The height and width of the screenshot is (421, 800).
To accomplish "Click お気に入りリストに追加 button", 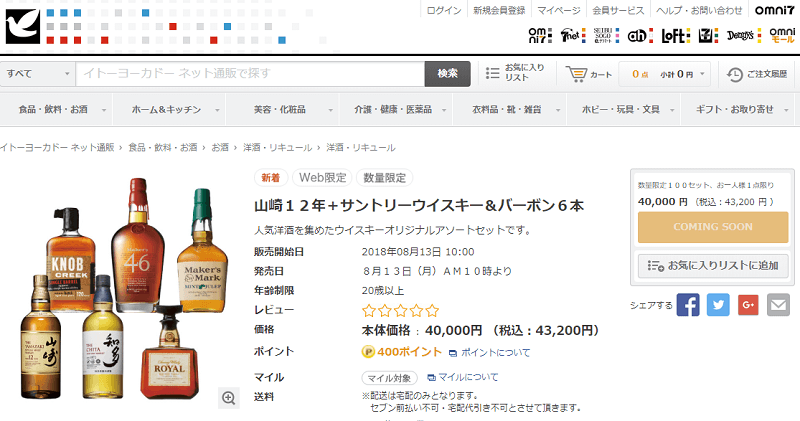I will tap(713, 265).
